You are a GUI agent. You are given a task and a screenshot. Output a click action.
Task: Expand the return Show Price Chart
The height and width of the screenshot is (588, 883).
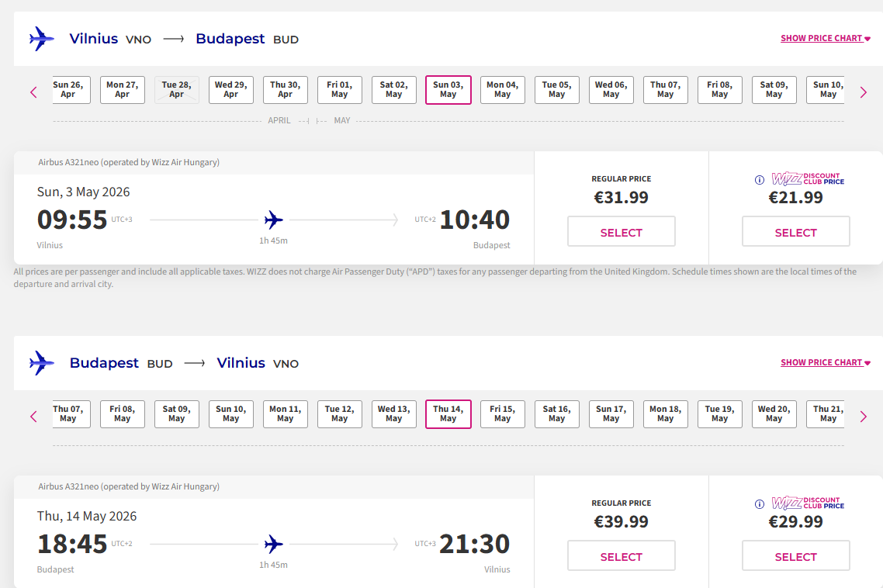[826, 362]
